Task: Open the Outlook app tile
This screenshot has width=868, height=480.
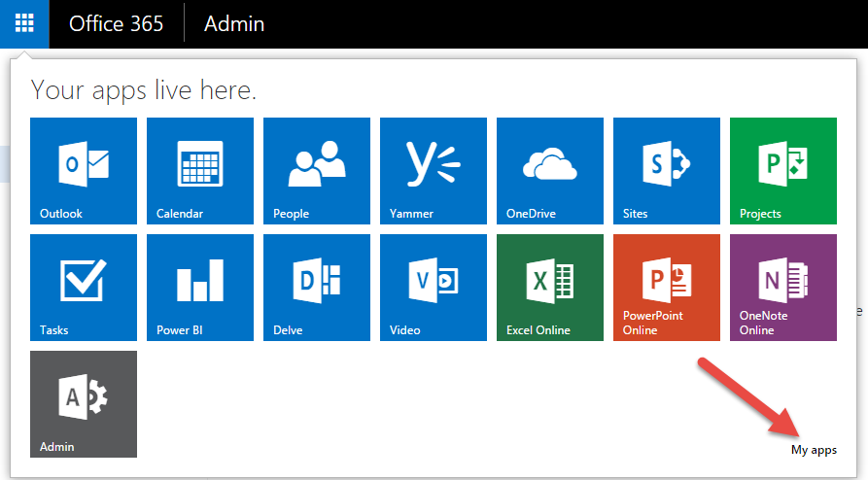Action: coord(84,171)
